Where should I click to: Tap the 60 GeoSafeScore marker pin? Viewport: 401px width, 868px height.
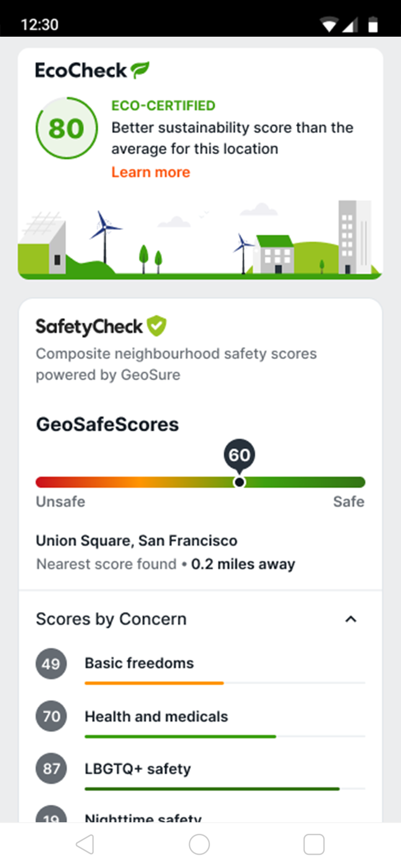[239, 455]
